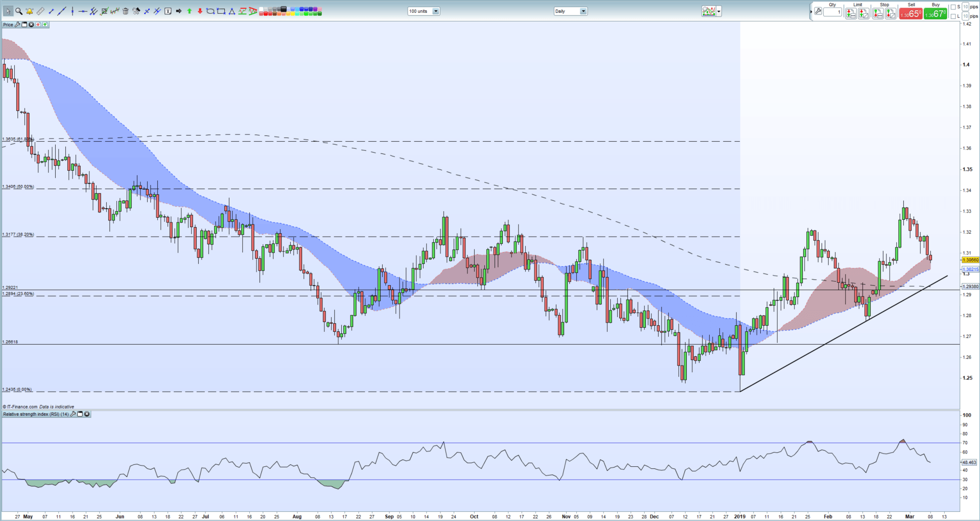The image size is (980, 521).
Task: Pick the yellow color swatch
Action: [292, 13]
